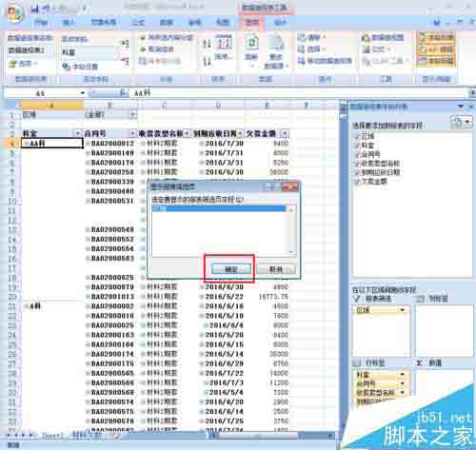Open the field list pane options arrow
The image size is (476, 450).
pos(461,107)
